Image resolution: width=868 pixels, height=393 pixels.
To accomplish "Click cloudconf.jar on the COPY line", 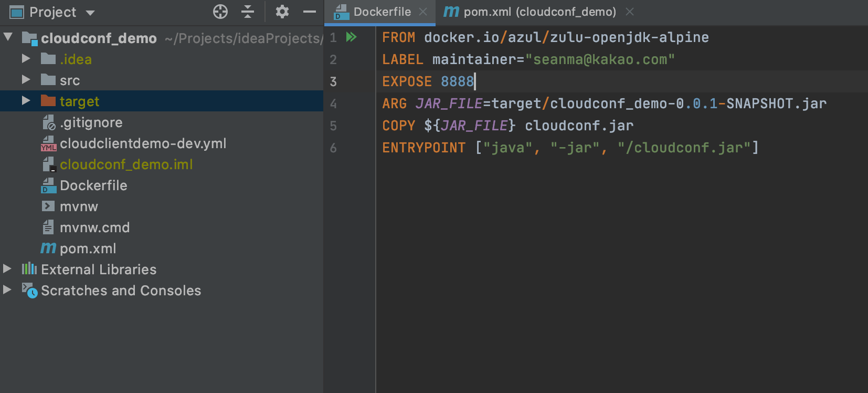I will pos(579,126).
